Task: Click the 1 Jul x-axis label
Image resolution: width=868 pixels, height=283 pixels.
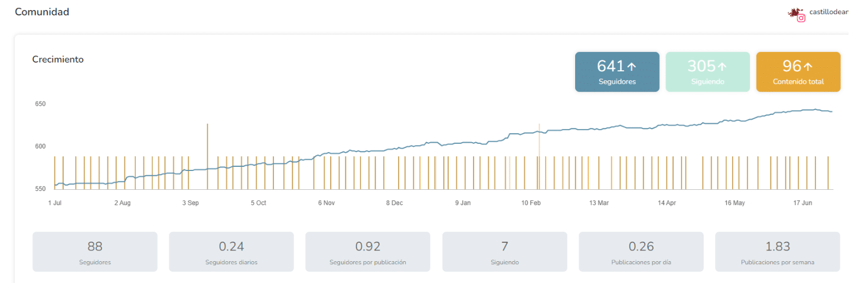Action: coord(55,203)
